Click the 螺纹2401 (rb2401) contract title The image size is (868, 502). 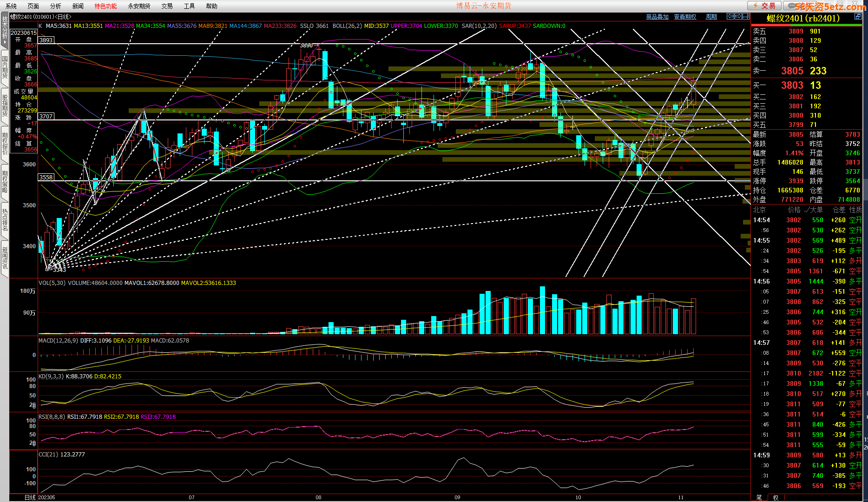point(803,19)
